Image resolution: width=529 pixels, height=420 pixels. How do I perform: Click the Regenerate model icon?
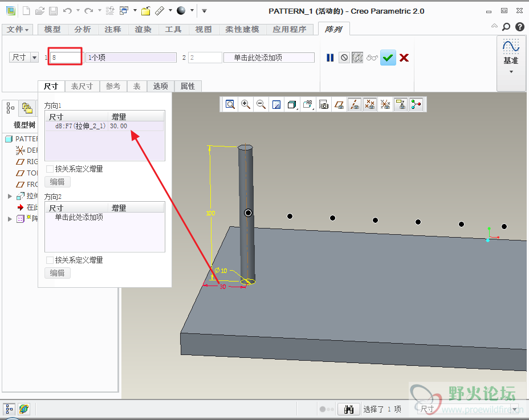110,11
